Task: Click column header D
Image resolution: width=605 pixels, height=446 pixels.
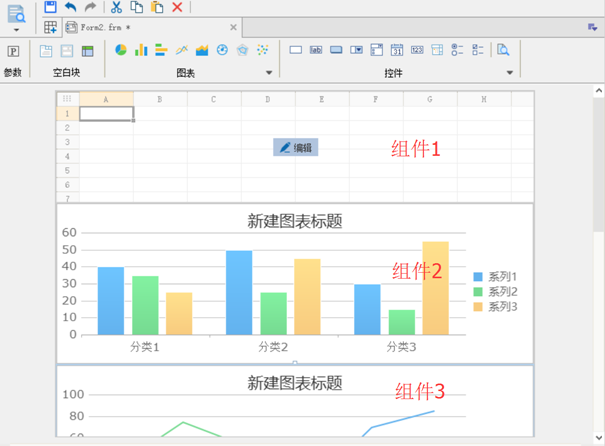Action: click(268, 100)
